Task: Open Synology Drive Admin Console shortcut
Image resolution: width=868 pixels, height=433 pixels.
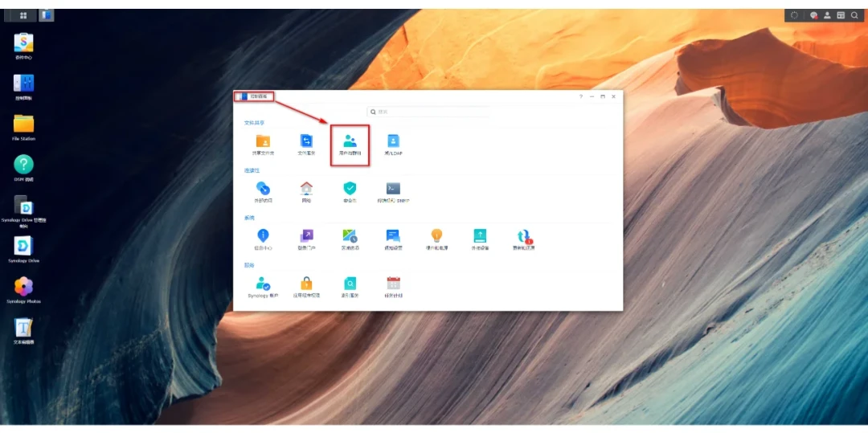Action: (23, 211)
